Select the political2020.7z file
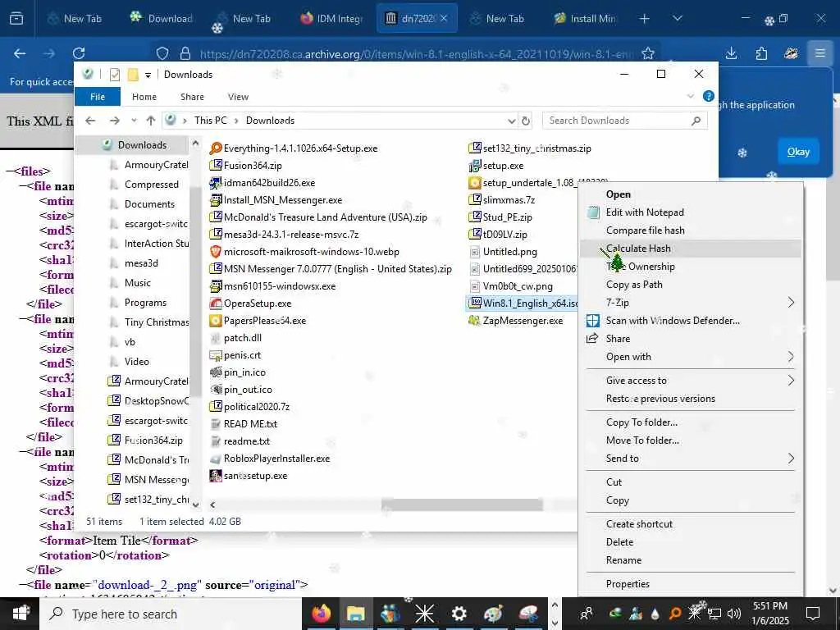 click(249, 407)
